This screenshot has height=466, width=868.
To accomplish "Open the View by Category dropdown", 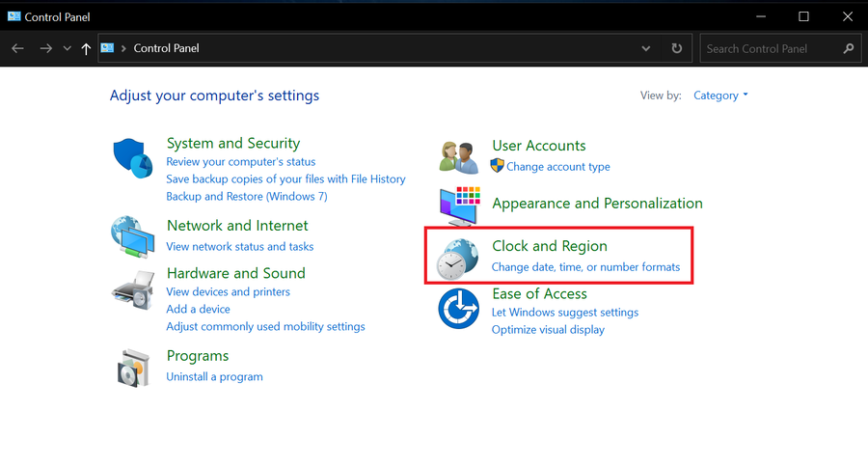I will [720, 96].
